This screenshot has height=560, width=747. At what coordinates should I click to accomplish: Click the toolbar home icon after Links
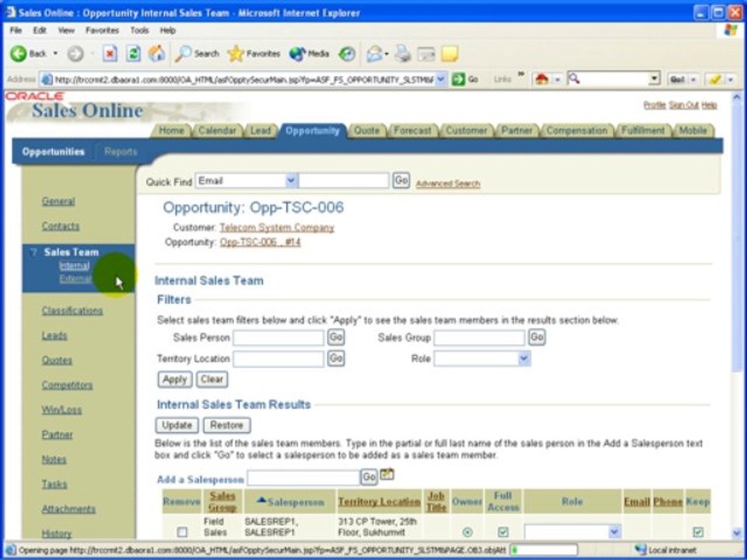[542, 79]
